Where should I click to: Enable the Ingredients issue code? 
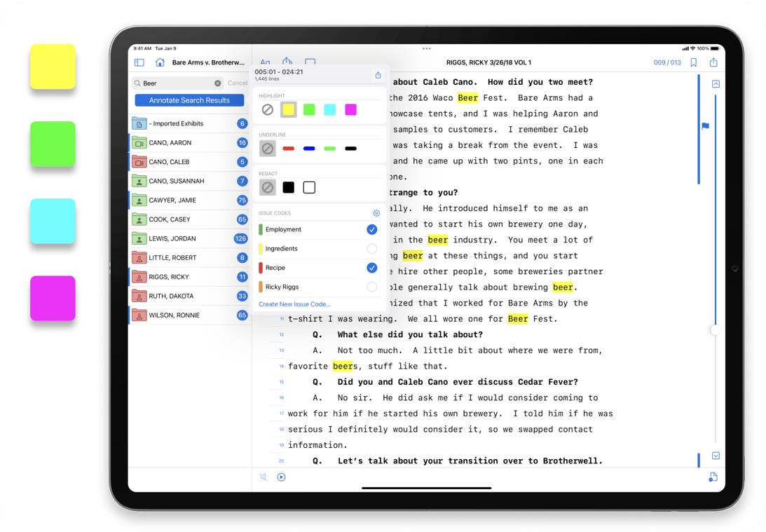coord(372,248)
